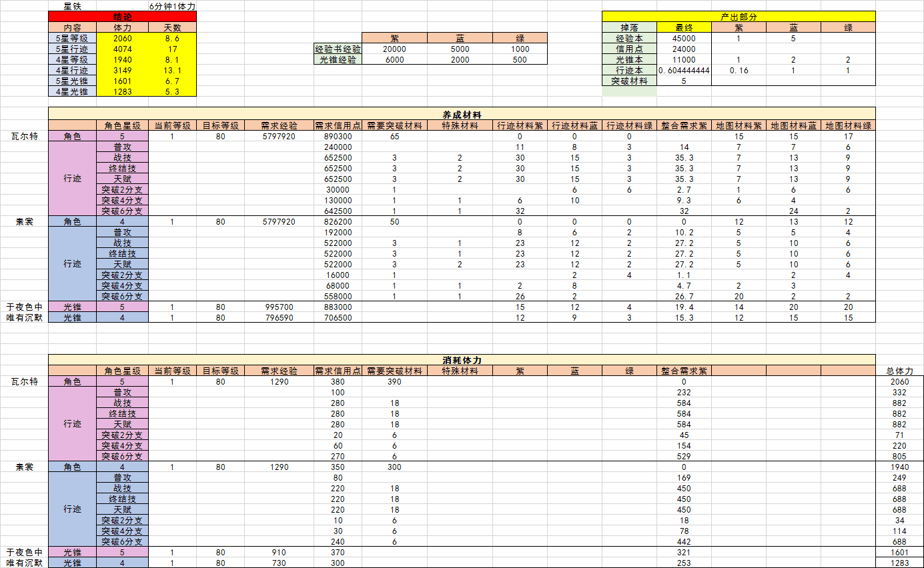Select the experience stamina cell 730

tap(279, 563)
